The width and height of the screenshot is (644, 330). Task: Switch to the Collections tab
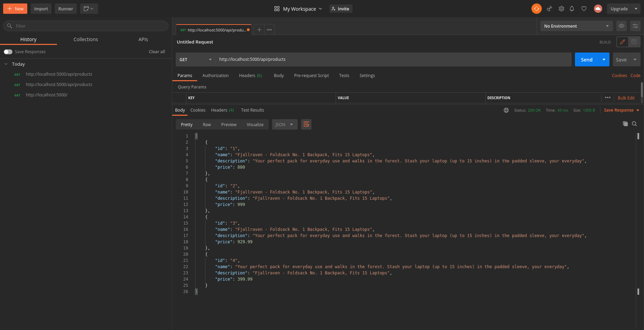86,39
